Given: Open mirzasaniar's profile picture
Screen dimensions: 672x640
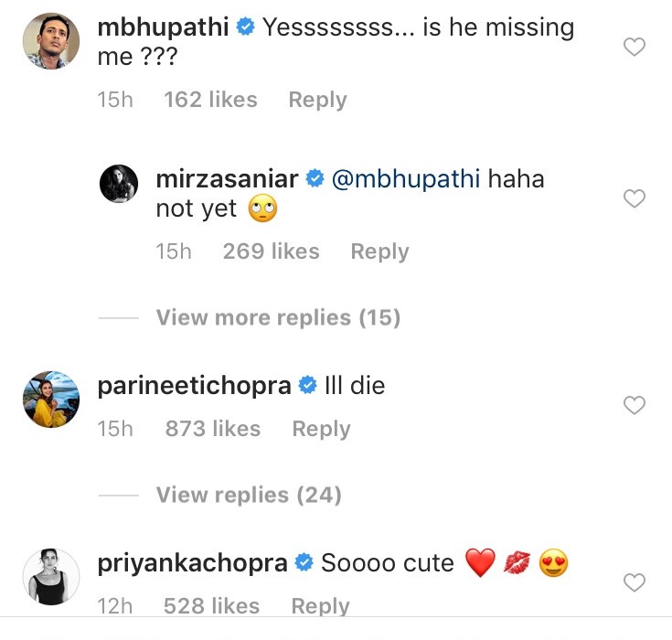Looking at the screenshot, I should click(118, 184).
